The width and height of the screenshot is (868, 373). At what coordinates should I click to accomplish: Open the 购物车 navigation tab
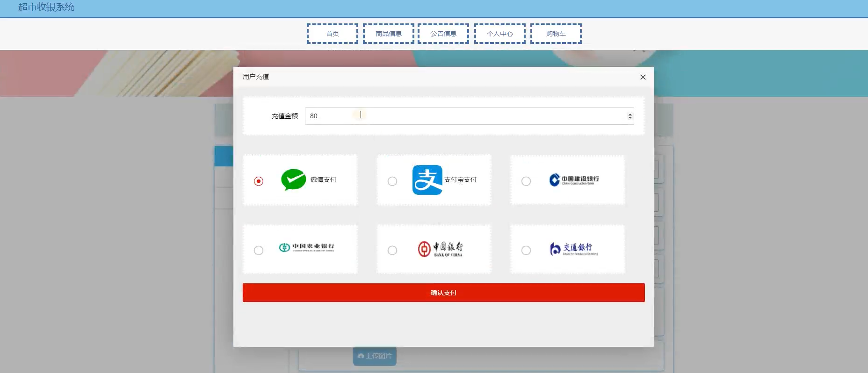(x=556, y=34)
